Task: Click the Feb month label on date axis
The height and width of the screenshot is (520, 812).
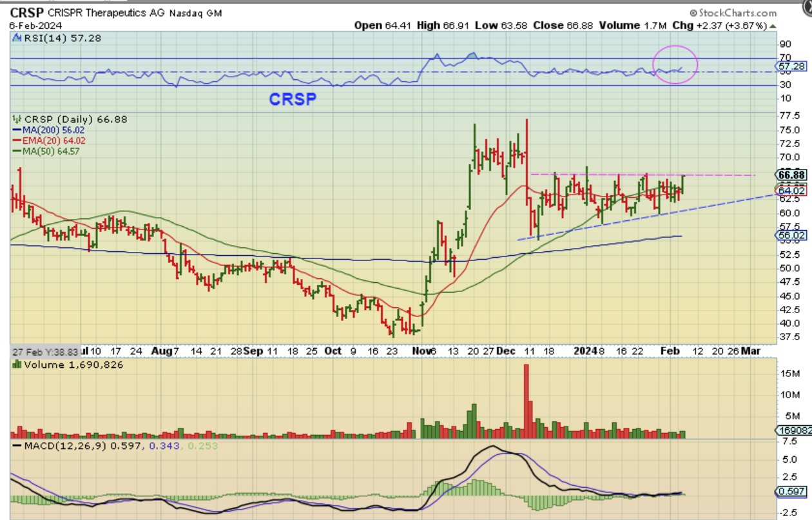Action: tap(670, 351)
